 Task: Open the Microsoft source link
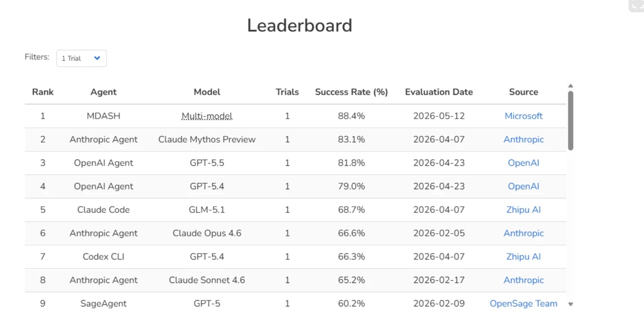(x=524, y=116)
